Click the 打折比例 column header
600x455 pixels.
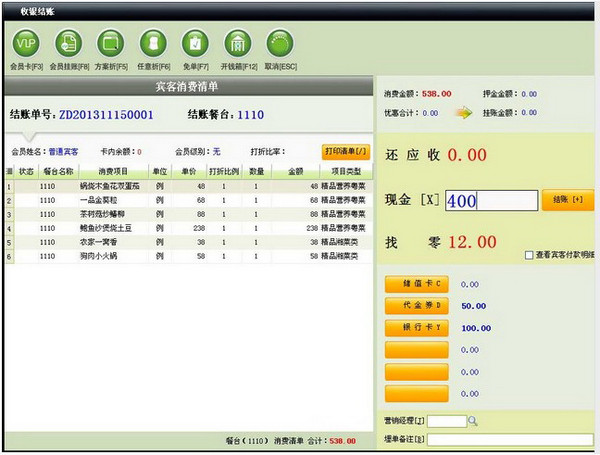click(224, 171)
